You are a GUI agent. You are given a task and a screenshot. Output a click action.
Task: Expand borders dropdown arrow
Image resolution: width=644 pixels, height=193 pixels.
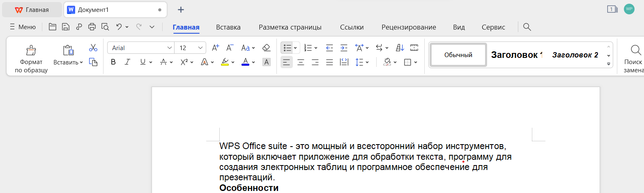[416, 62]
